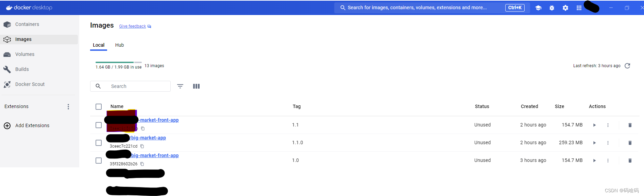The image size is (644, 196).
Task: Toggle the select-all images checkbox
Action: [x=99, y=107]
